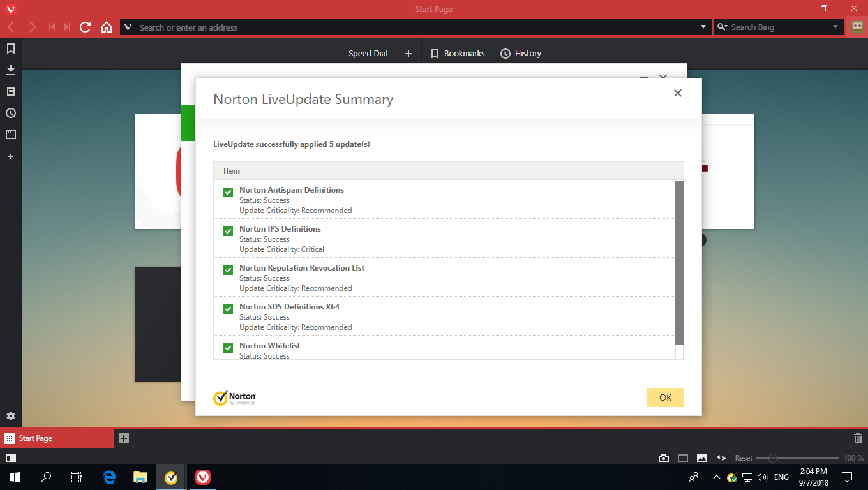Close the Norton LiveUpdate Summary dialog
Image resolution: width=868 pixels, height=490 pixels.
click(x=678, y=93)
